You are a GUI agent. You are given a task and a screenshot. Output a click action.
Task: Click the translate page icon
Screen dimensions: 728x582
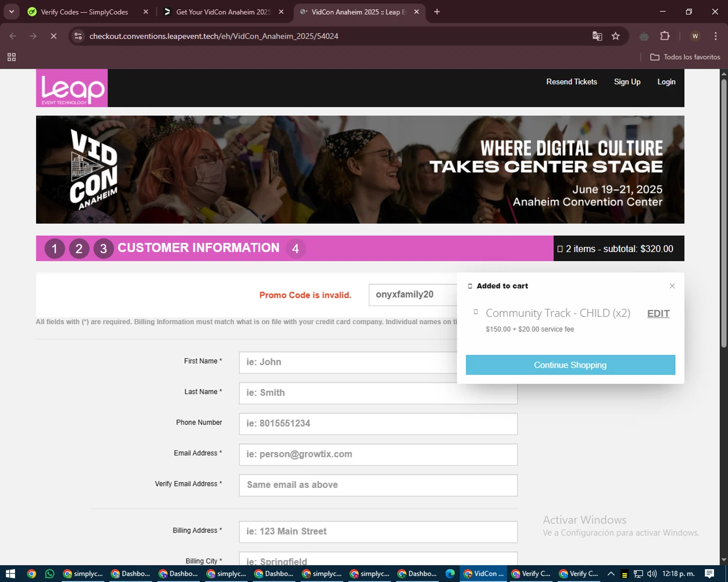click(x=597, y=36)
